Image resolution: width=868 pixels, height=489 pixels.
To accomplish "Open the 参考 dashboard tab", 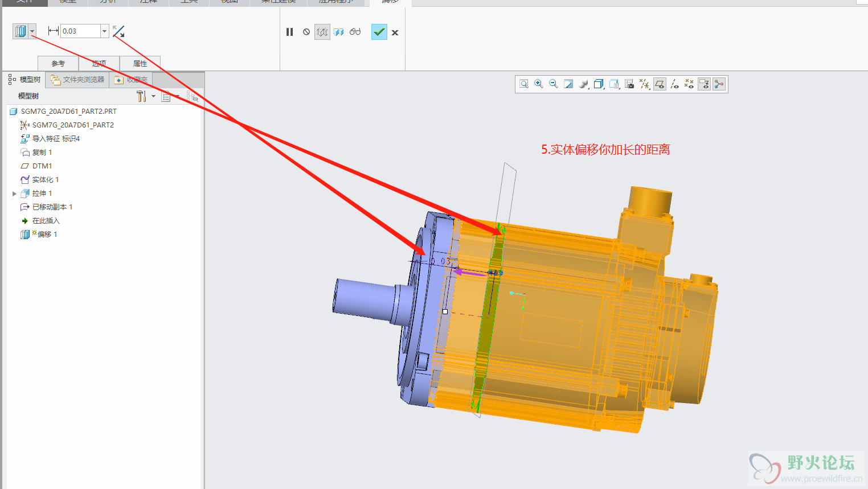I will click(x=58, y=63).
